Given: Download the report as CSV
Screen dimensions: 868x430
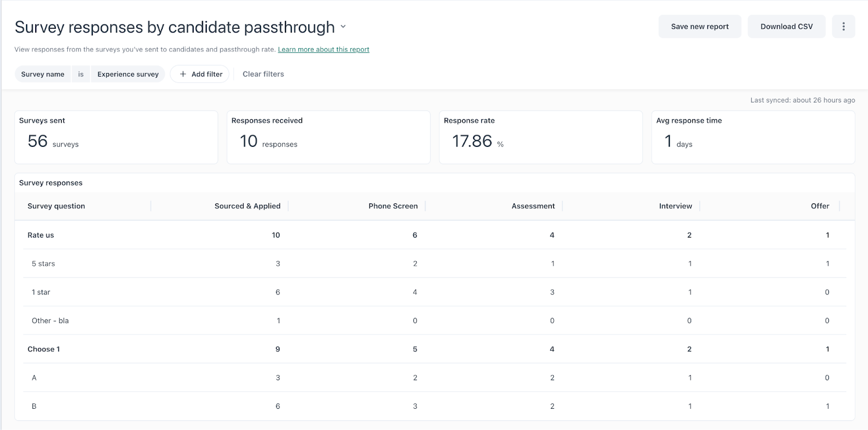Looking at the screenshot, I should [786, 27].
